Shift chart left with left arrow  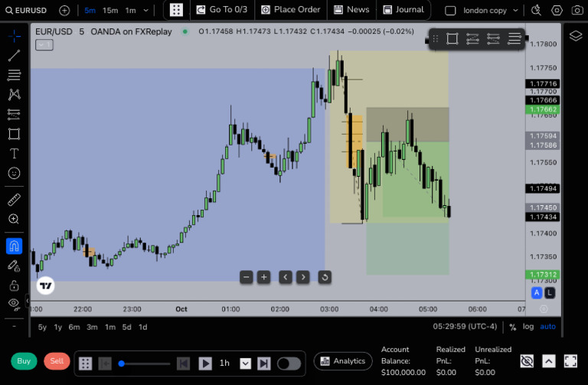[286, 277]
